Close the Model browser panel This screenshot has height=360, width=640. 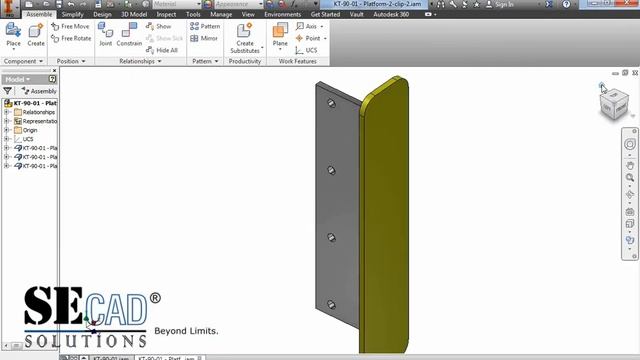54,71
